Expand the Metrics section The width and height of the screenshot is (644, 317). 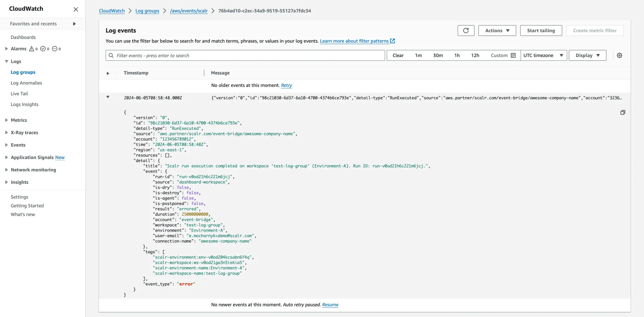tap(6, 120)
